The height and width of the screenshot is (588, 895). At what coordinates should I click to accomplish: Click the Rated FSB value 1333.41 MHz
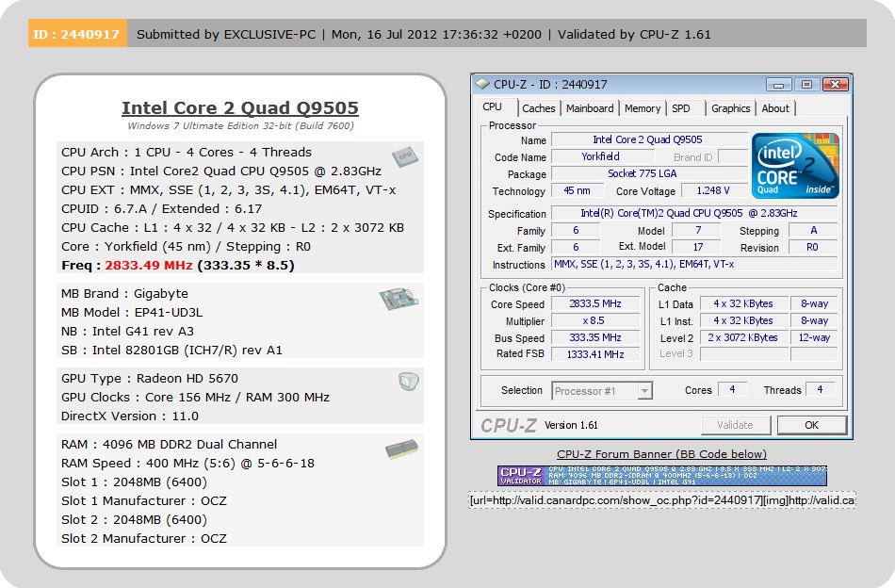tap(595, 354)
